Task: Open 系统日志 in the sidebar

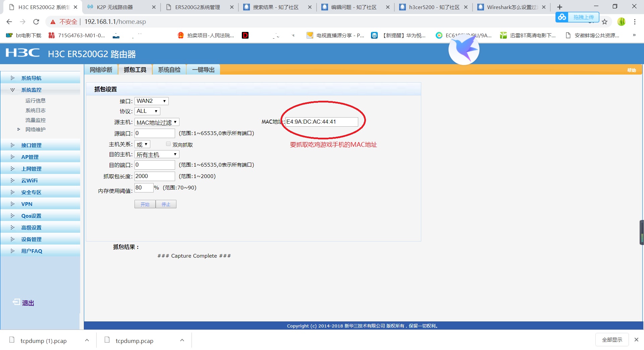Action: pos(36,110)
